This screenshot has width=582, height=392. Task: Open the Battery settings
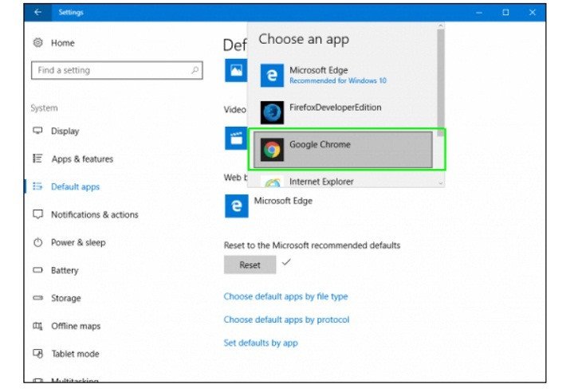(65, 270)
